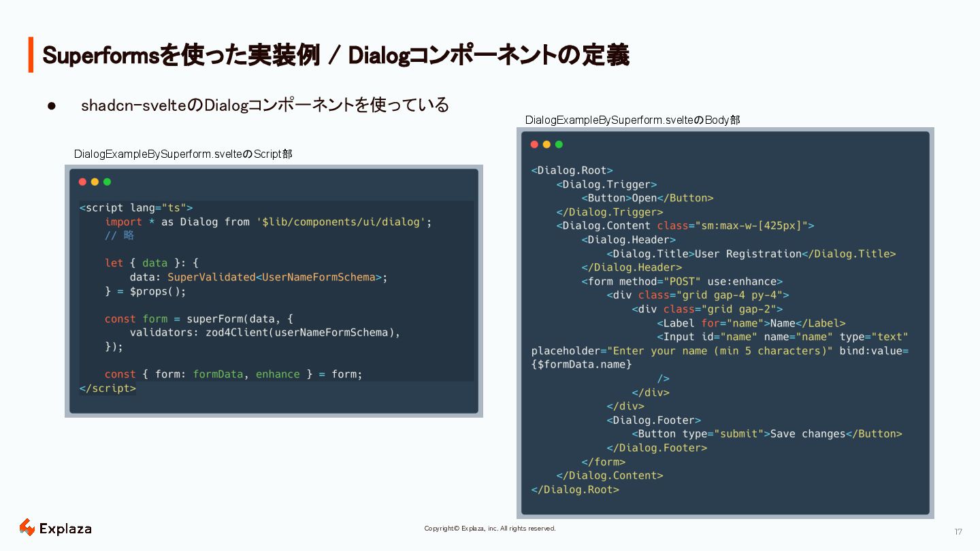Click the Button type="submit" Save changes line

click(x=767, y=434)
